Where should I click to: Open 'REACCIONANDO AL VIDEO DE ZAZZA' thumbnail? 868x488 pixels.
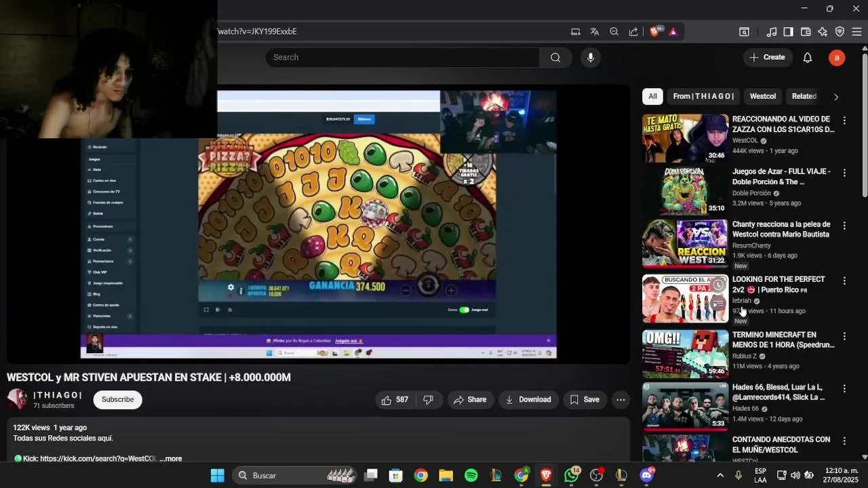(x=685, y=138)
